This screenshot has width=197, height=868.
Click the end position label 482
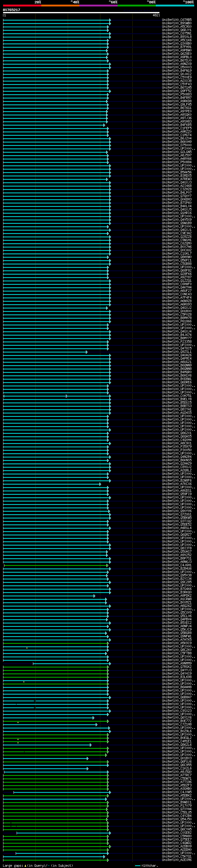point(155,15)
